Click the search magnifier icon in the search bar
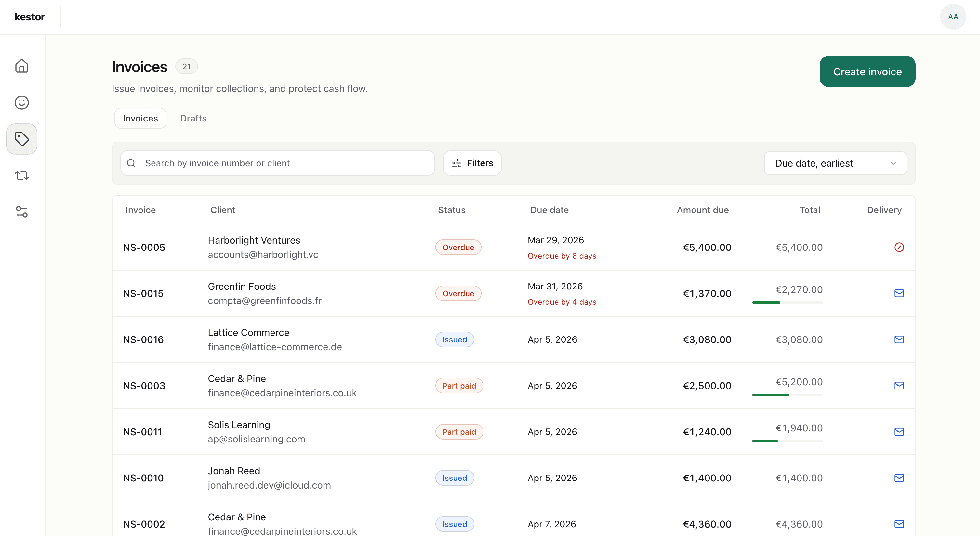 (x=131, y=163)
